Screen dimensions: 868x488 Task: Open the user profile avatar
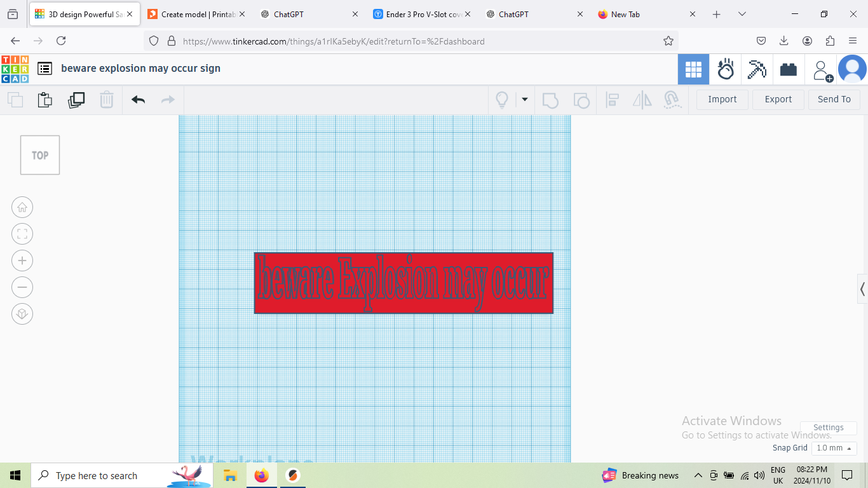click(x=852, y=69)
